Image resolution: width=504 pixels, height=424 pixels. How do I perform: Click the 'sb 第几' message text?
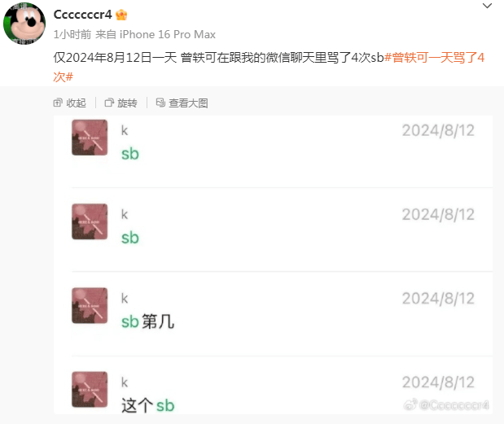(x=148, y=321)
